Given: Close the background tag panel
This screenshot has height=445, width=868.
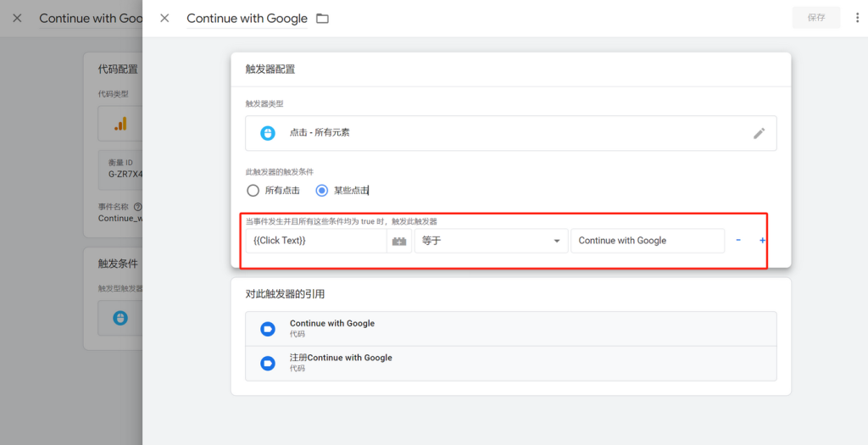Looking at the screenshot, I should tap(17, 19).
